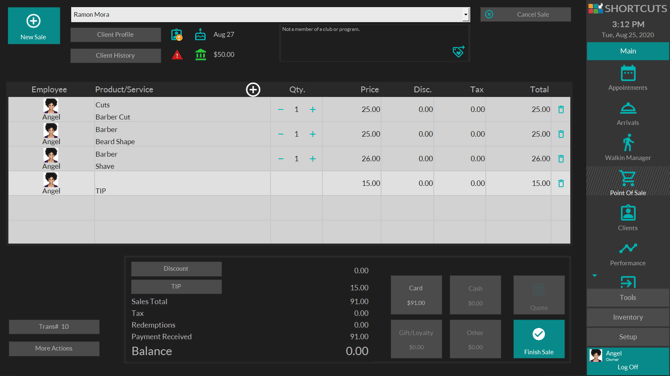This screenshot has height=376, width=670.
Task: Open the Inventory menu
Action: point(628,317)
